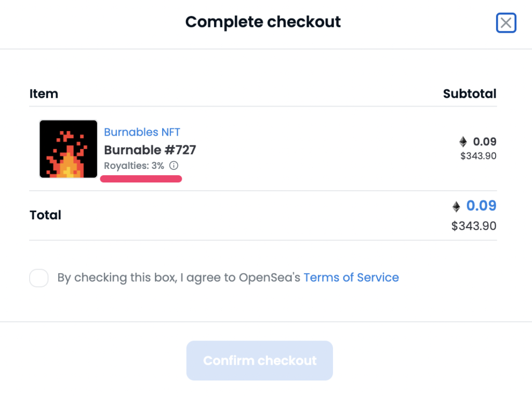Click the $343.90 total dollar value
The image size is (532, 397).
click(474, 226)
